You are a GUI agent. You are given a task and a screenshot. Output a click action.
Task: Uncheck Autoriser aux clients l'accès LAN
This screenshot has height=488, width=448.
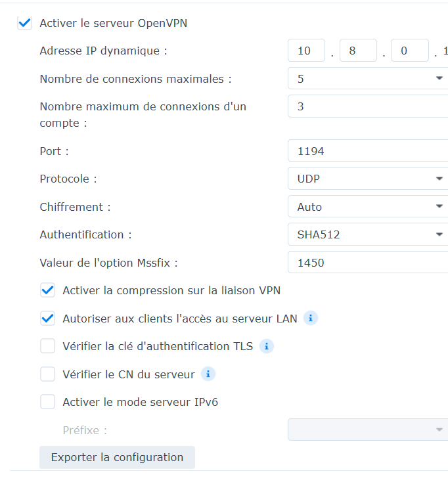pos(48,319)
